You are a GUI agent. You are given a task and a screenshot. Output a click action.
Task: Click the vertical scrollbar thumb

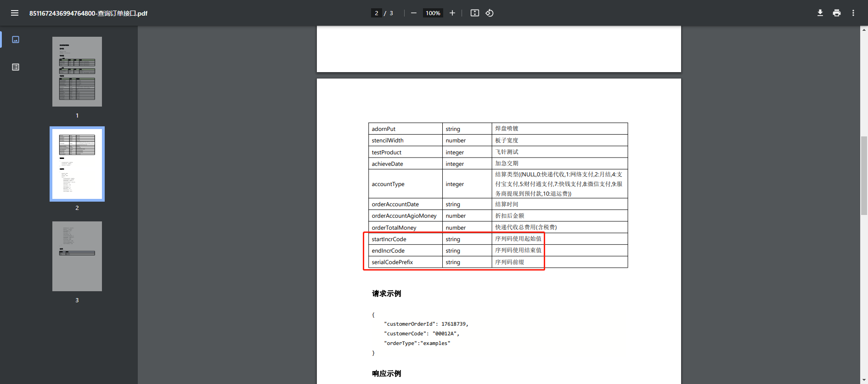pos(864,175)
